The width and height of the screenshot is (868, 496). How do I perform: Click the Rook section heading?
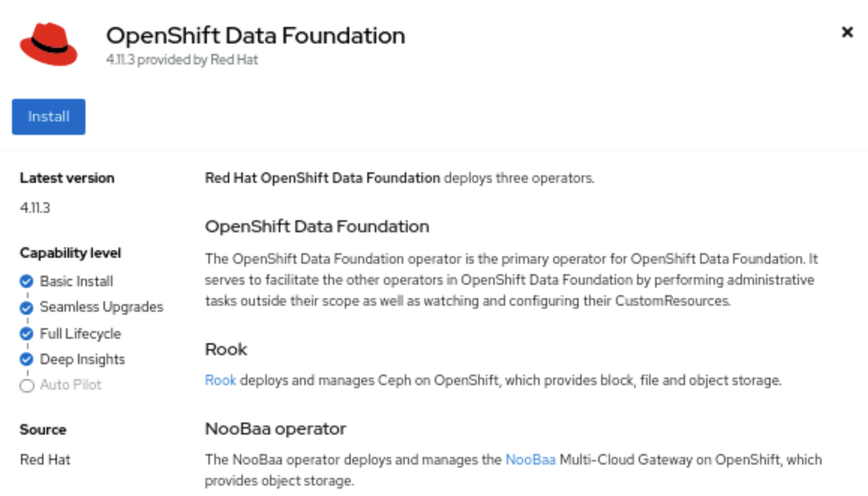point(226,349)
